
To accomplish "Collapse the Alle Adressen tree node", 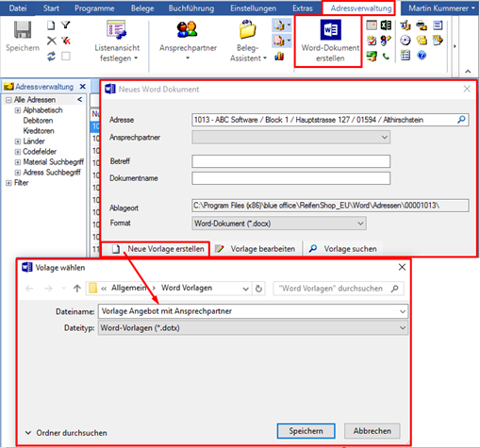I will point(8,100).
